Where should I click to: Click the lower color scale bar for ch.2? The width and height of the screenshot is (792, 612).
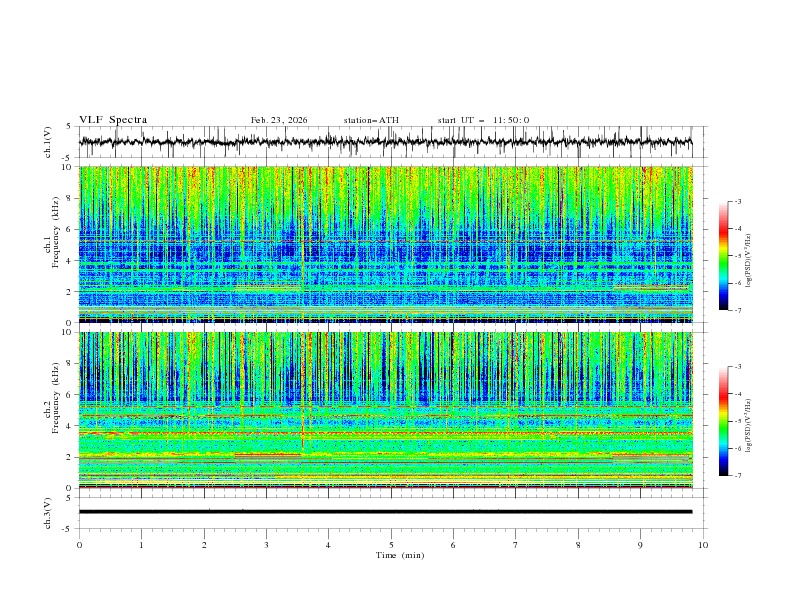723,421
